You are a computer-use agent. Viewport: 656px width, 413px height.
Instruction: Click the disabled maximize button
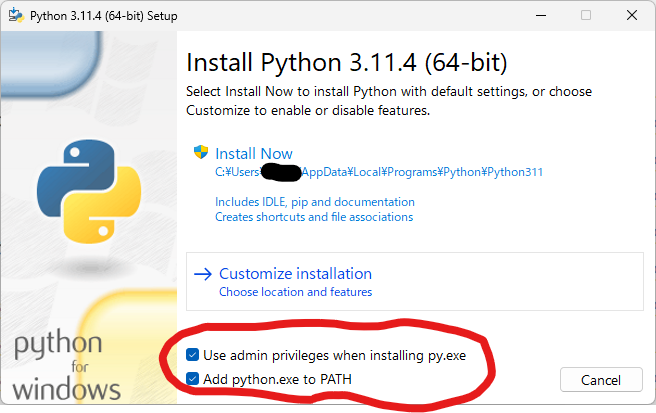[x=586, y=15]
